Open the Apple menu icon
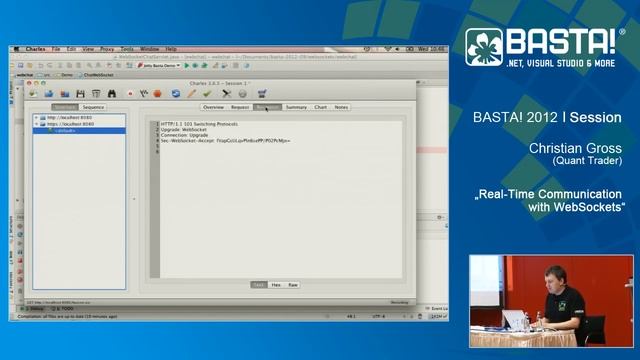The height and width of the screenshot is (360, 640). click(16, 49)
